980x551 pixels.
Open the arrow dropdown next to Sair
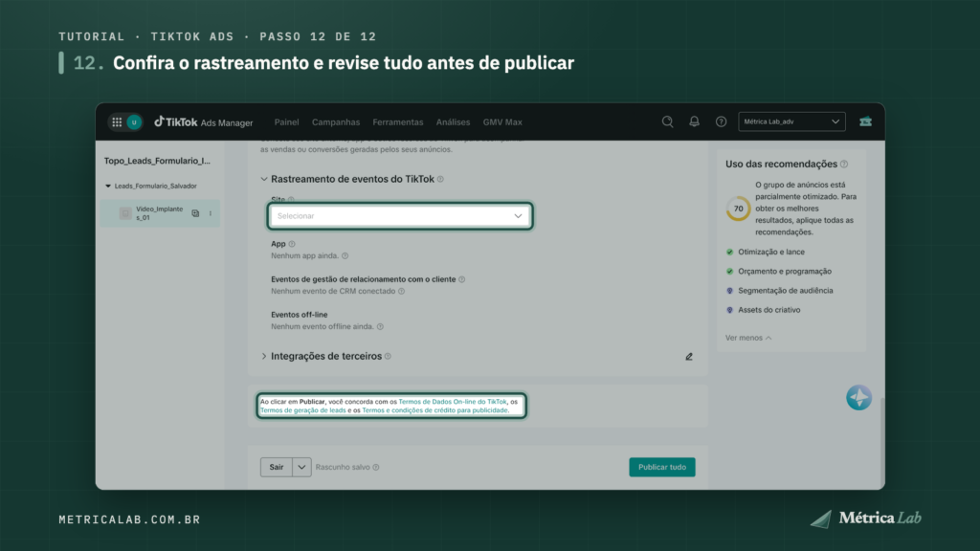click(301, 467)
